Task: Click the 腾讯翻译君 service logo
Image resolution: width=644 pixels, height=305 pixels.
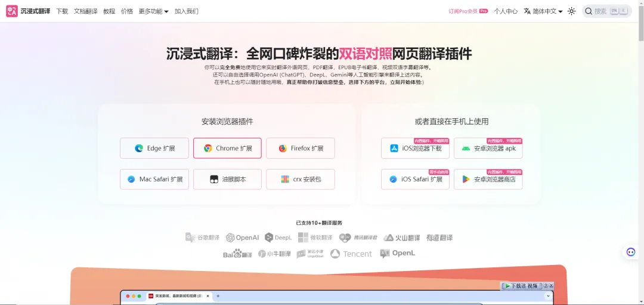Action: (x=358, y=238)
